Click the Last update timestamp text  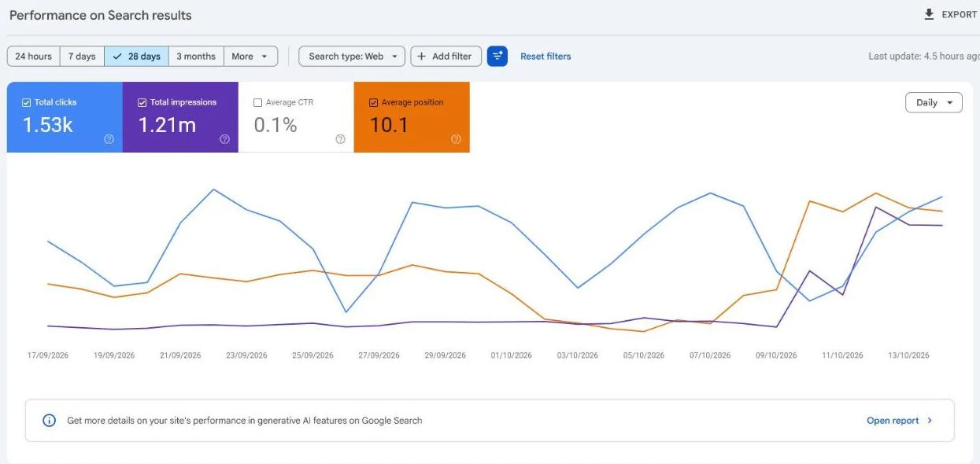point(923,56)
